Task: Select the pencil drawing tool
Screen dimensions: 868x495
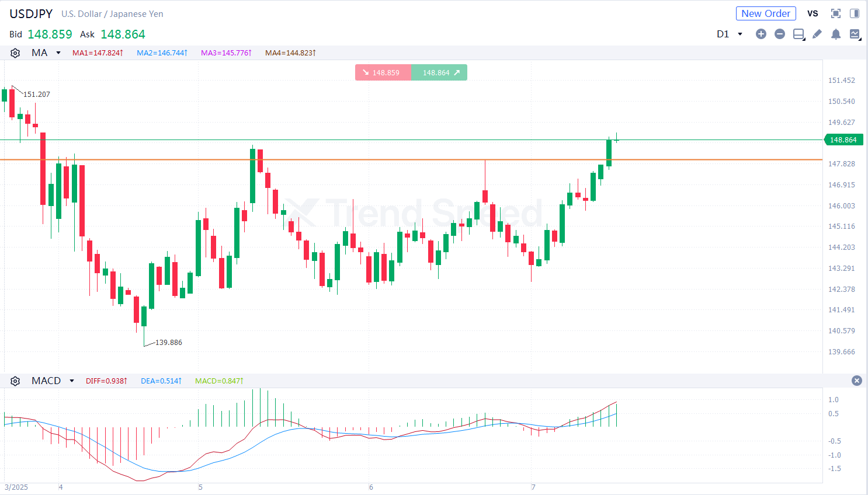Action: click(817, 34)
